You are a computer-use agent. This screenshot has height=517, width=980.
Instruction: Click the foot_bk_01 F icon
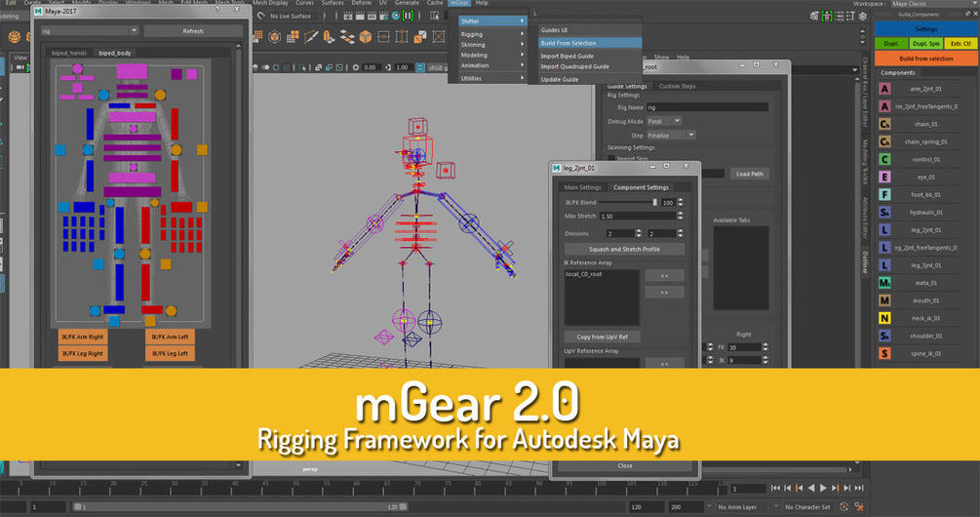click(884, 194)
